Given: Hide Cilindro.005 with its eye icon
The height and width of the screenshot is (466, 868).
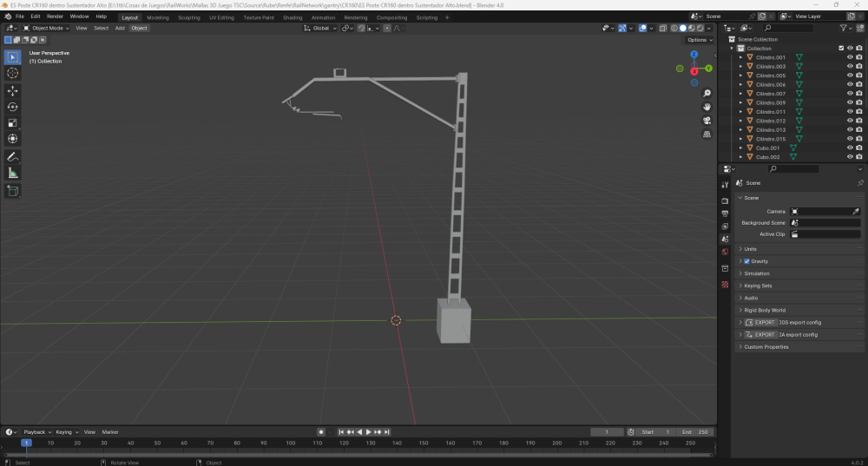Looking at the screenshot, I should (850, 75).
